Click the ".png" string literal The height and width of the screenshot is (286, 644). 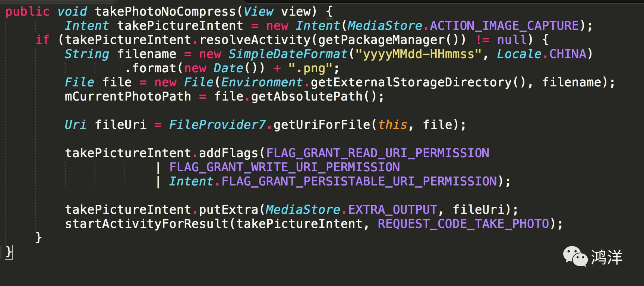pyautogui.click(x=310, y=69)
